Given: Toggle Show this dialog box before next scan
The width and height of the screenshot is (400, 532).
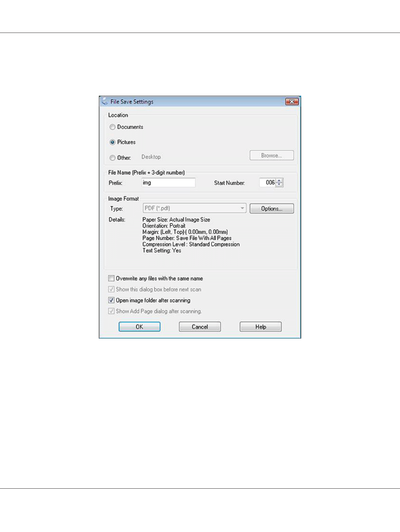Looking at the screenshot, I should tap(111, 289).
